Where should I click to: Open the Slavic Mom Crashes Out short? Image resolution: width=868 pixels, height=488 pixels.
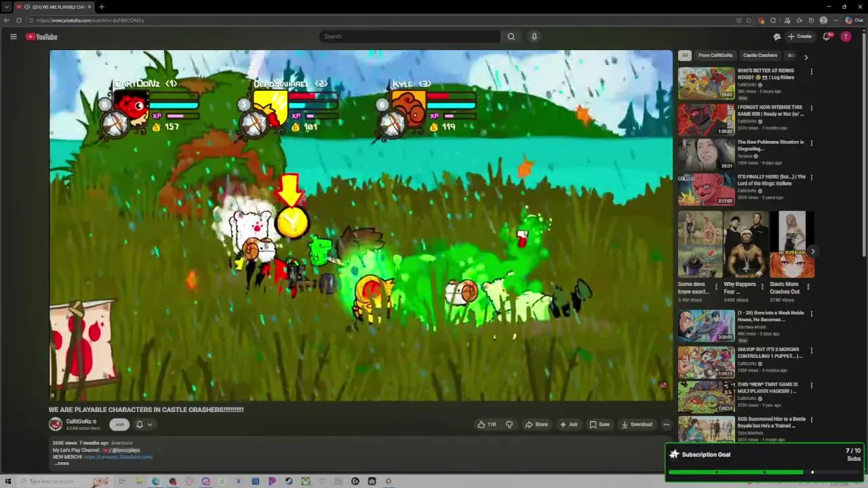click(x=792, y=245)
